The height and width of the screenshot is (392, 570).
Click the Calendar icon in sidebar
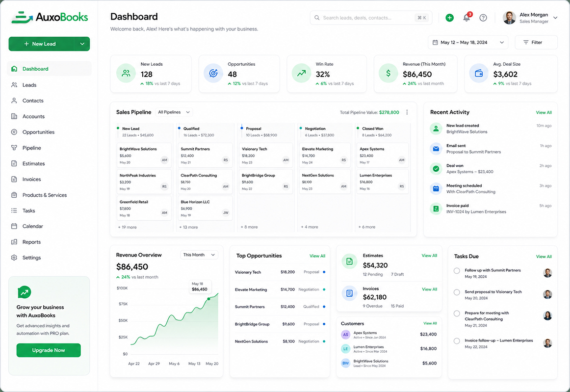pos(14,226)
